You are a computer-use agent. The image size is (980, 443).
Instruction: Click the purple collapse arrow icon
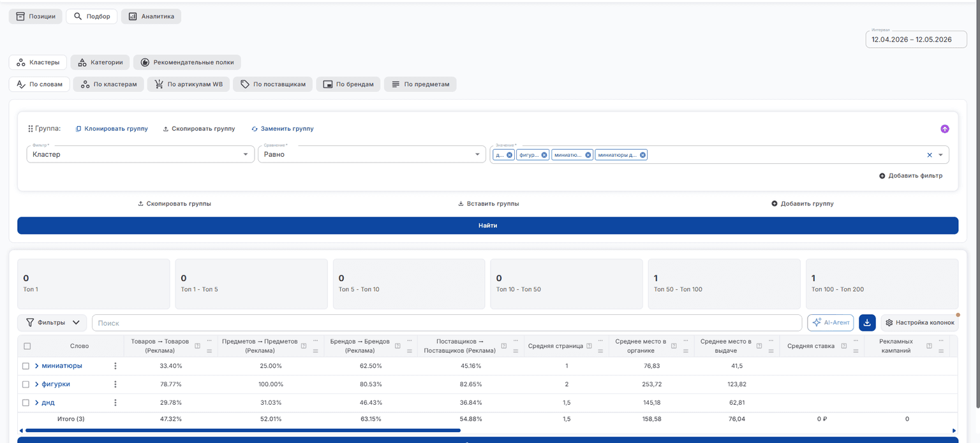944,129
